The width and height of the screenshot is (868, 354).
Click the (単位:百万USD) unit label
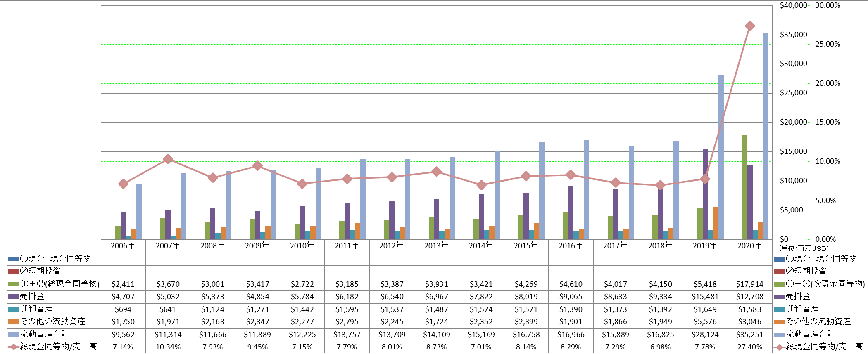[804, 248]
